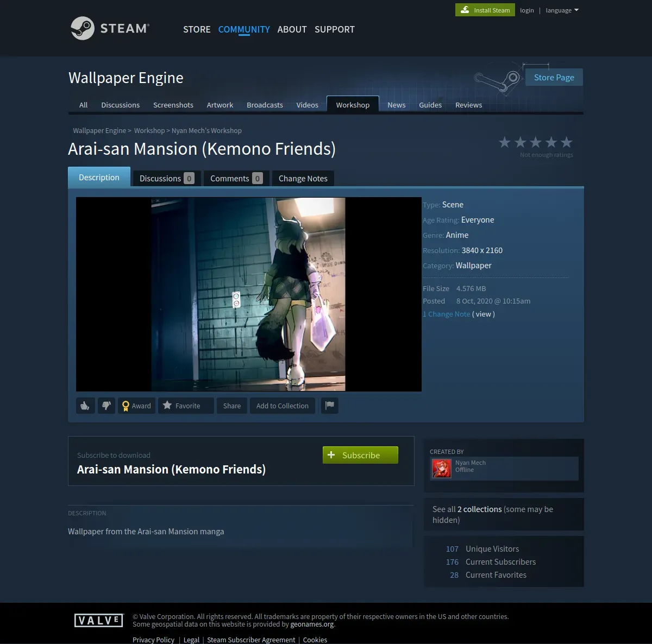Click the view change notes link
The height and width of the screenshot is (644, 652).
click(484, 314)
